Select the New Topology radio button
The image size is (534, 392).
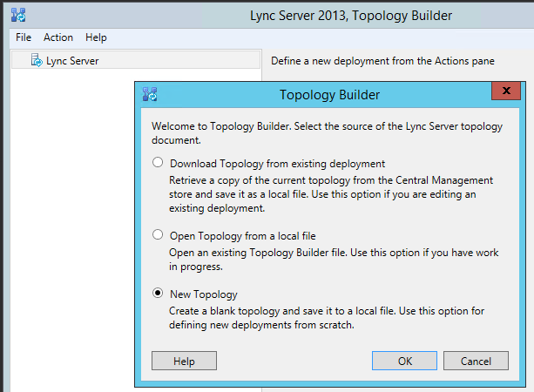158,293
